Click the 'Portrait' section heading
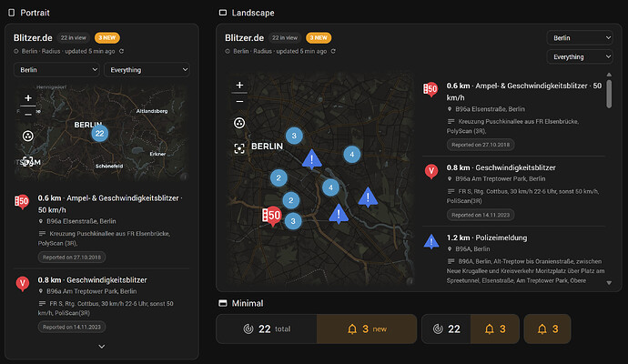This screenshot has height=364, width=628. 35,13
